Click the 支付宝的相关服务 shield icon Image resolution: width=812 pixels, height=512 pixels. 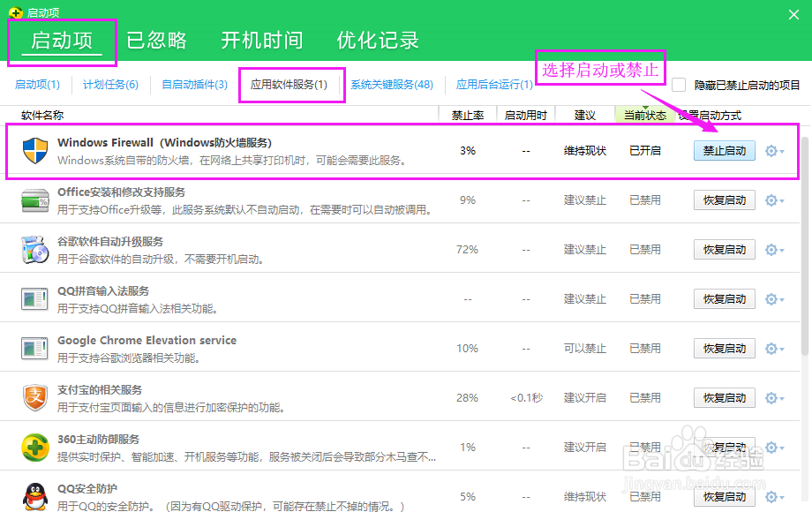click(35, 397)
